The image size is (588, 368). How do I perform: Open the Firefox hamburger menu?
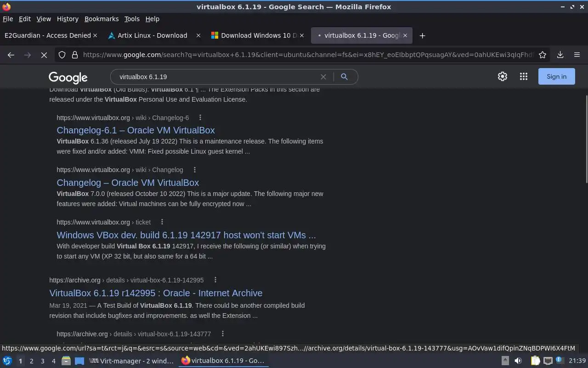click(577, 55)
